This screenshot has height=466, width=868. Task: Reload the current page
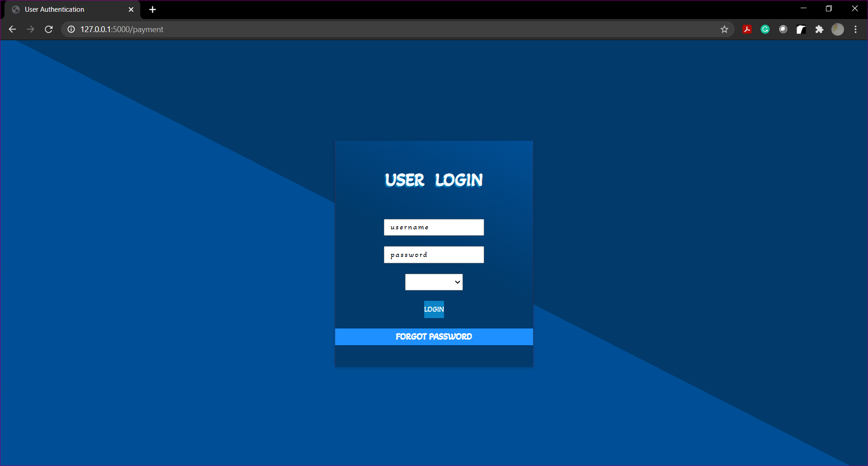point(49,29)
